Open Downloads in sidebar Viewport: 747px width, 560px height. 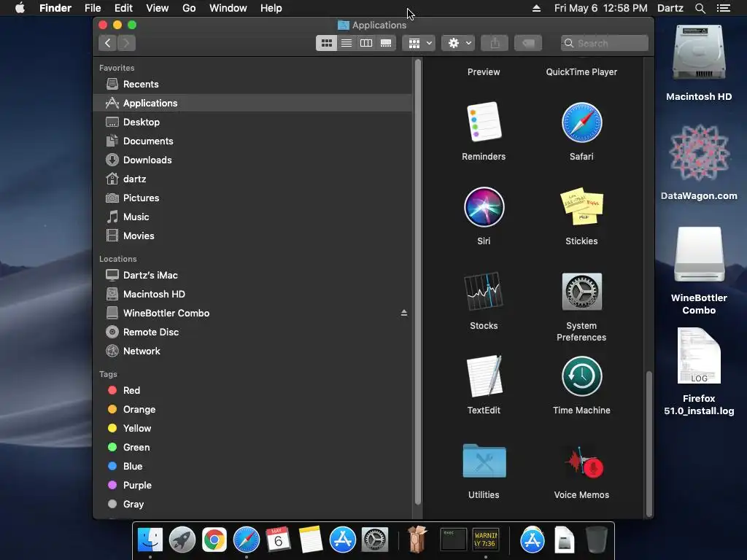coord(253,160)
